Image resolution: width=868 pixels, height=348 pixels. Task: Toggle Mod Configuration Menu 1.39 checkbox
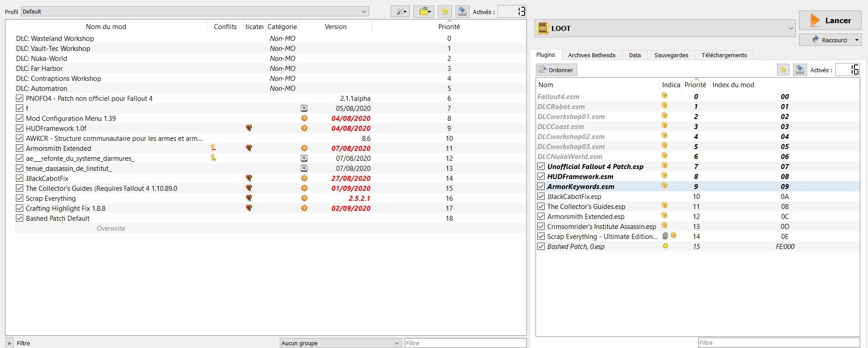pyautogui.click(x=20, y=118)
